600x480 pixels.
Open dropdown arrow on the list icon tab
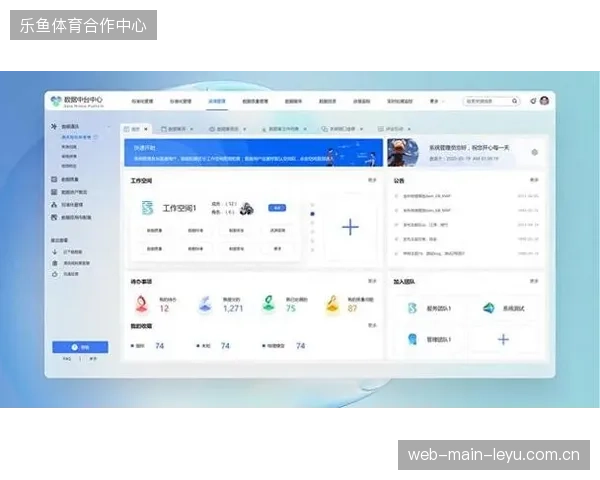[409, 129]
